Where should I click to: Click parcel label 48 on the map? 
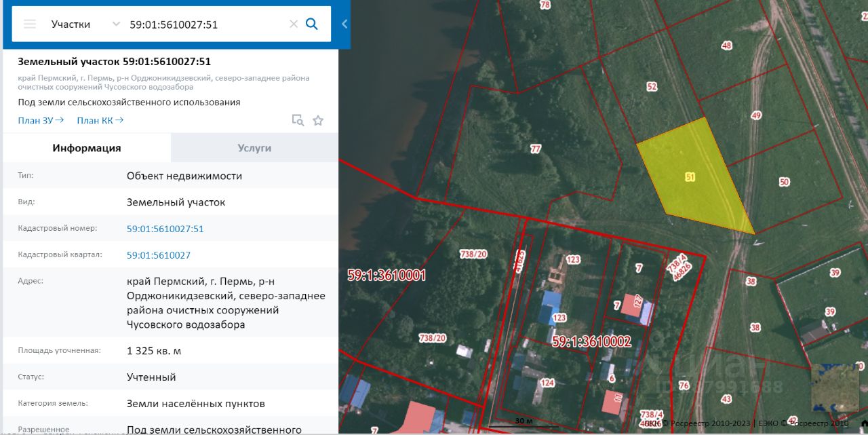point(727,45)
